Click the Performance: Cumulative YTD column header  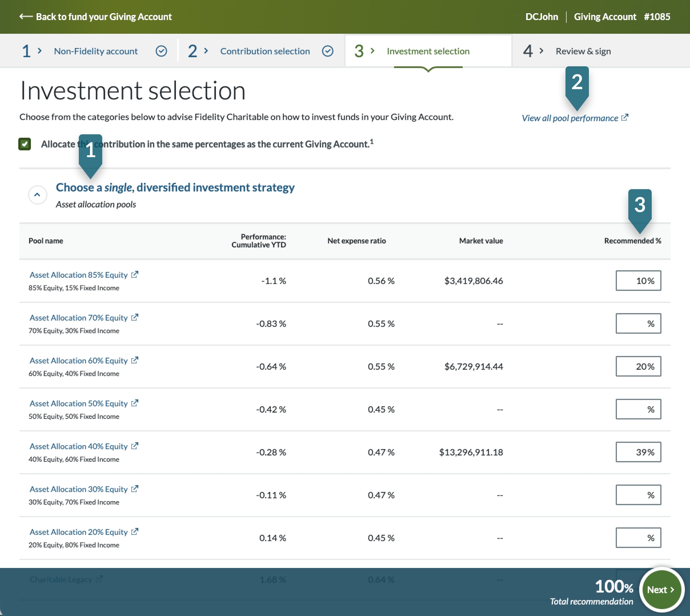(259, 241)
